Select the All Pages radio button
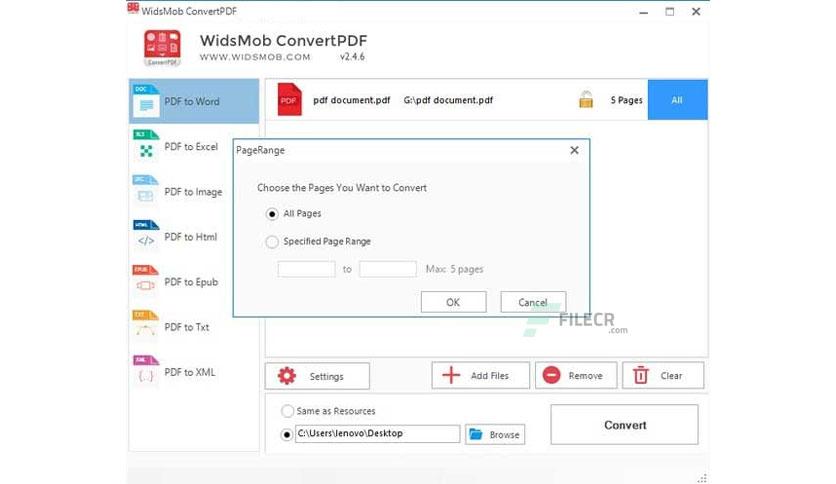 click(x=272, y=214)
